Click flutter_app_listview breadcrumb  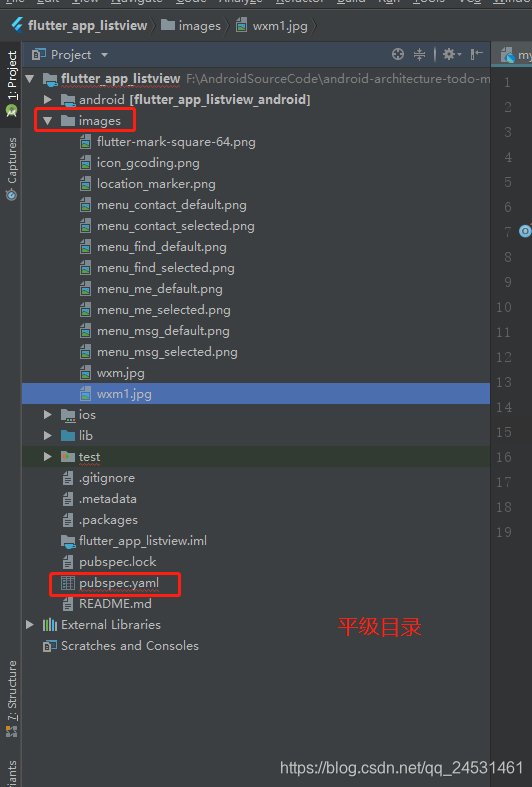tap(87, 26)
